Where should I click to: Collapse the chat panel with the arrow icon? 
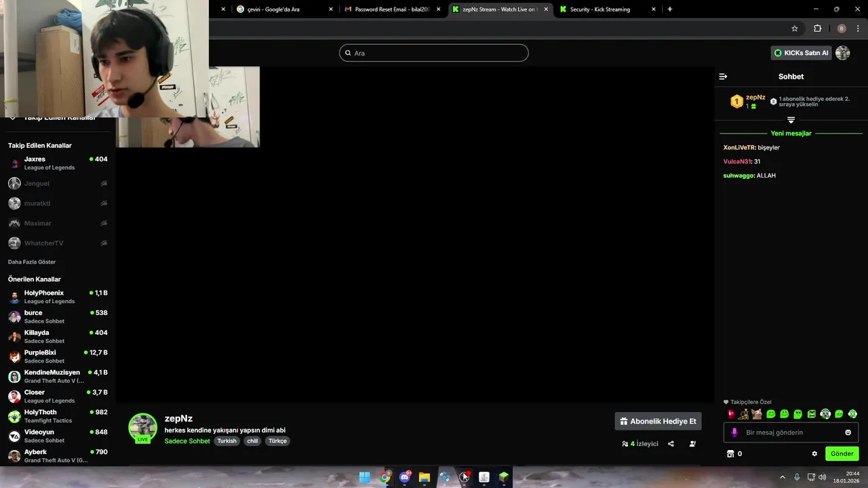723,77
